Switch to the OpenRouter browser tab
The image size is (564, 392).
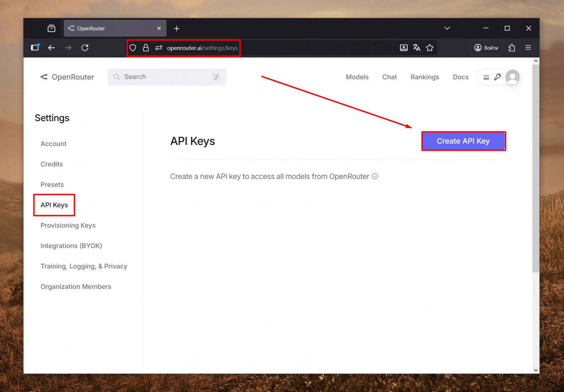pos(108,28)
